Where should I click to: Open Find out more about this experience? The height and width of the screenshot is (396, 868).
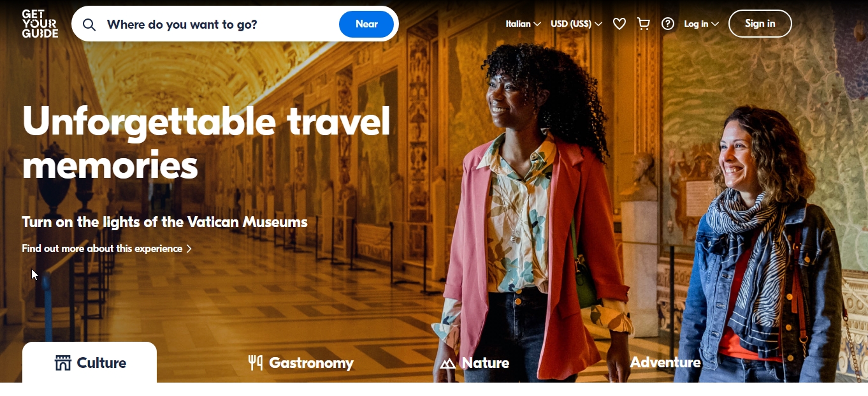point(107,249)
